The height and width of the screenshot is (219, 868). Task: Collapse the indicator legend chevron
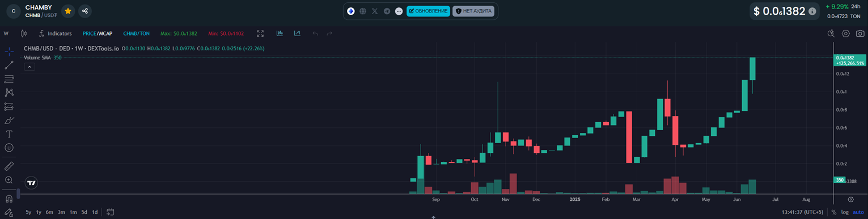click(x=30, y=67)
